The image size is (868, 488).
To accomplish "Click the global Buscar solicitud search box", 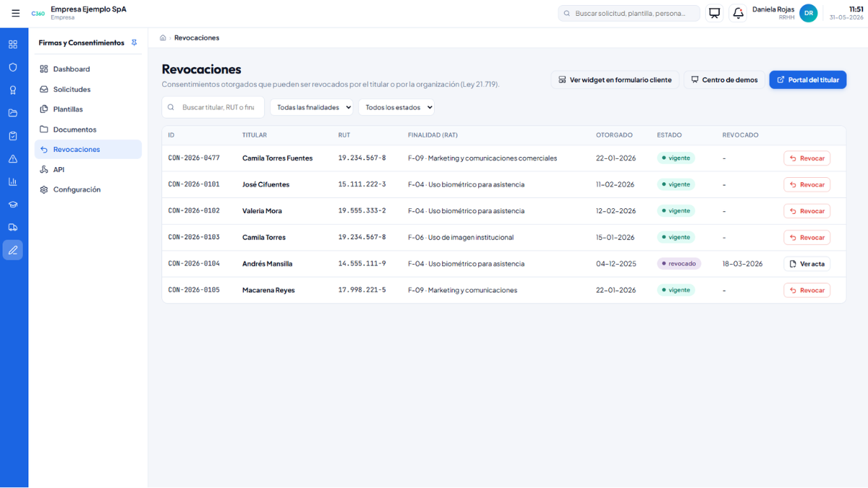I will (x=629, y=13).
